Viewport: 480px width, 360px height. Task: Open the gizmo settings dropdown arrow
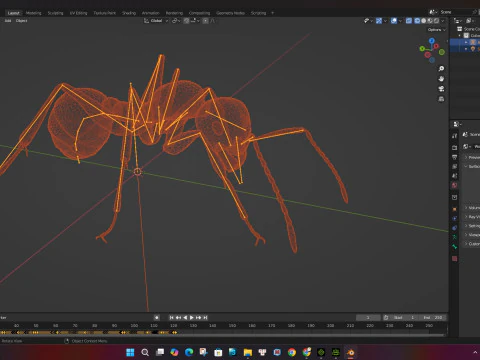[385, 21]
